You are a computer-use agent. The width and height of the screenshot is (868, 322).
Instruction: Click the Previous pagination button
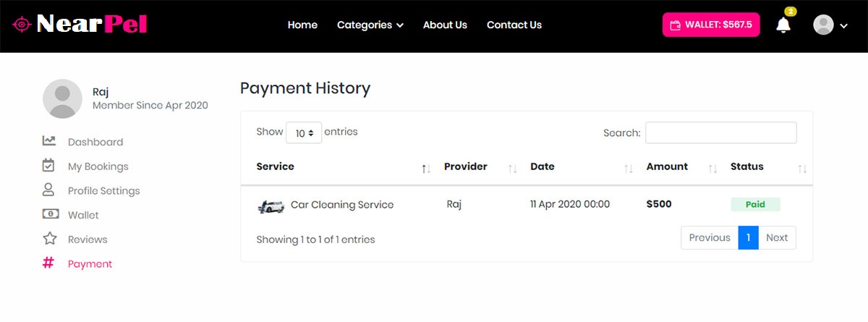[709, 237]
